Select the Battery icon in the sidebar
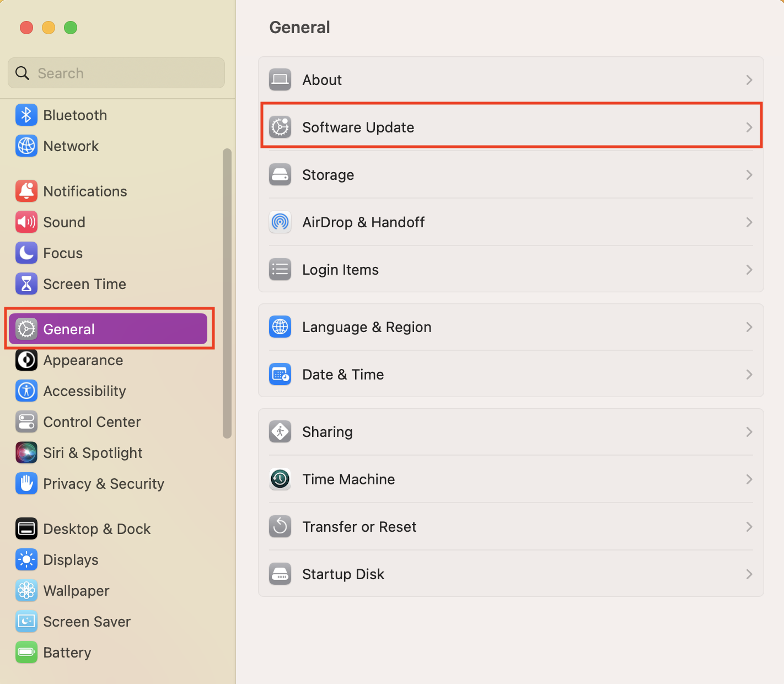The image size is (784, 684). [x=26, y=652]
